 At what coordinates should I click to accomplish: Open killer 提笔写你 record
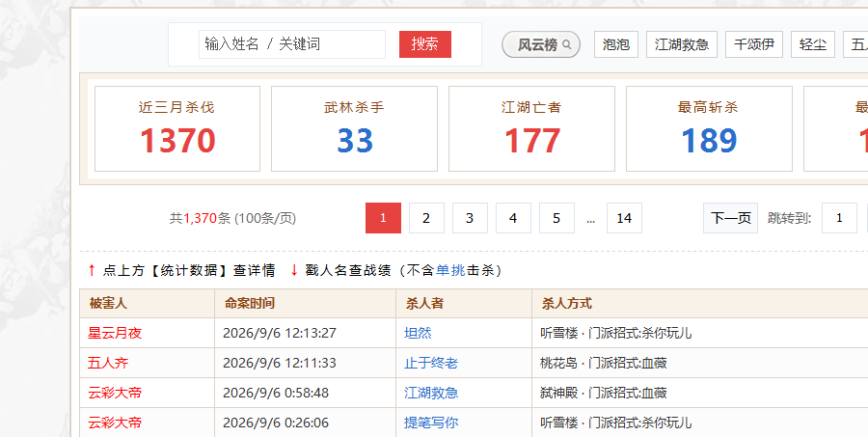click(x=431, y=423)
